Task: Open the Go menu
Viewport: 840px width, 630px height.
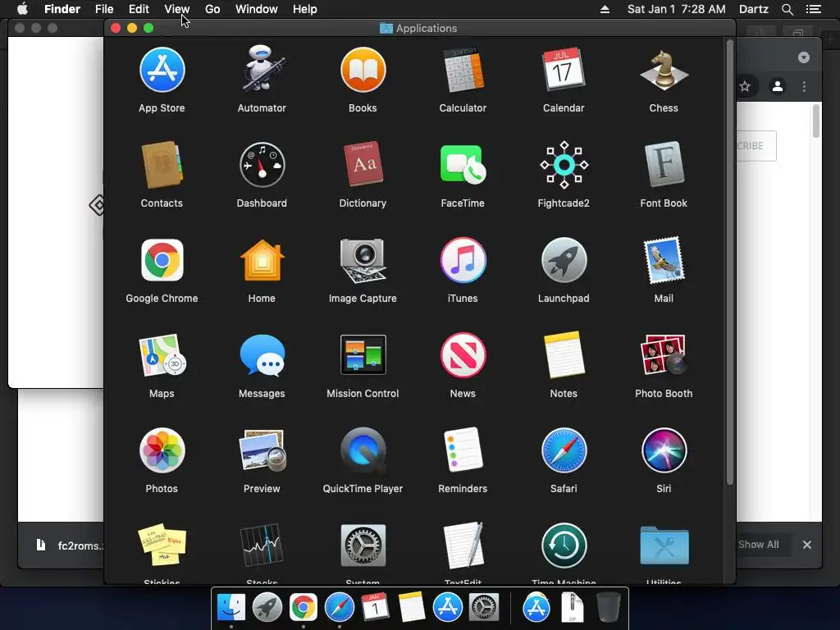Action: pyautogui.click(x=212, y=9)
